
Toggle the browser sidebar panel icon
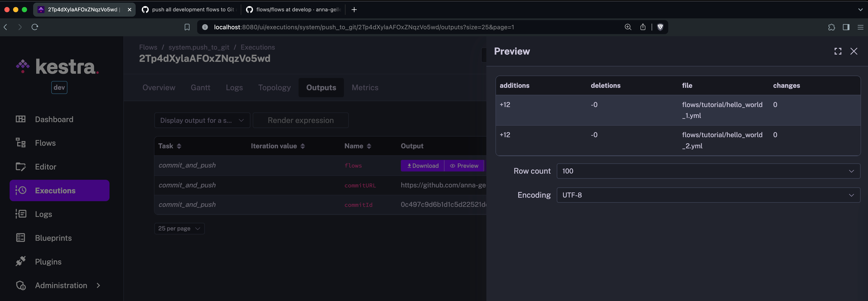point(846,27)
